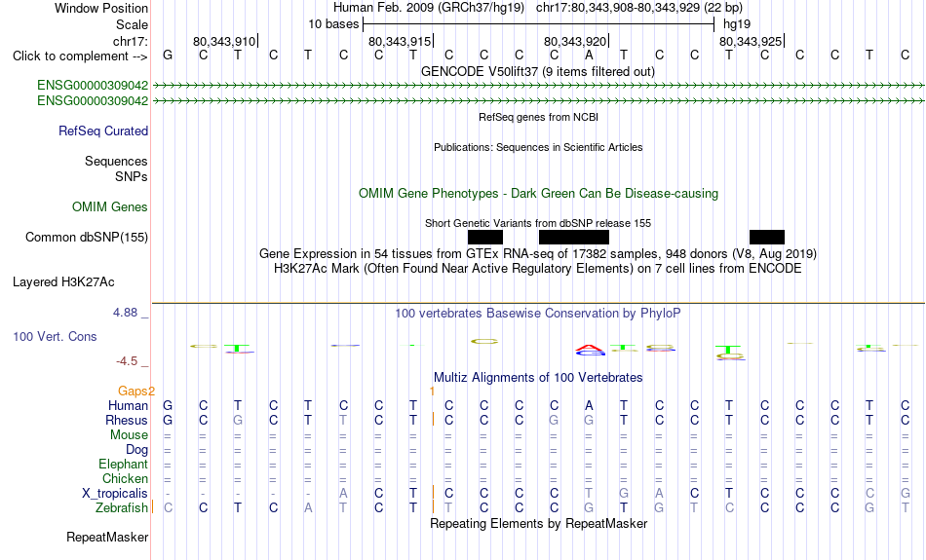The height and width of the screenshot is (560, 926).
Task: Open the dbSNP variant block below 80,343,925
Action: tap(767, 238)
